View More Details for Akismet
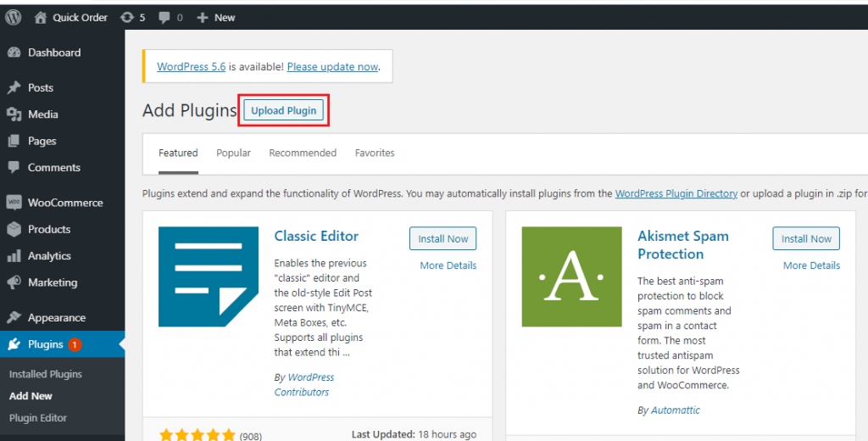868x441 pixels. [811, 265]
